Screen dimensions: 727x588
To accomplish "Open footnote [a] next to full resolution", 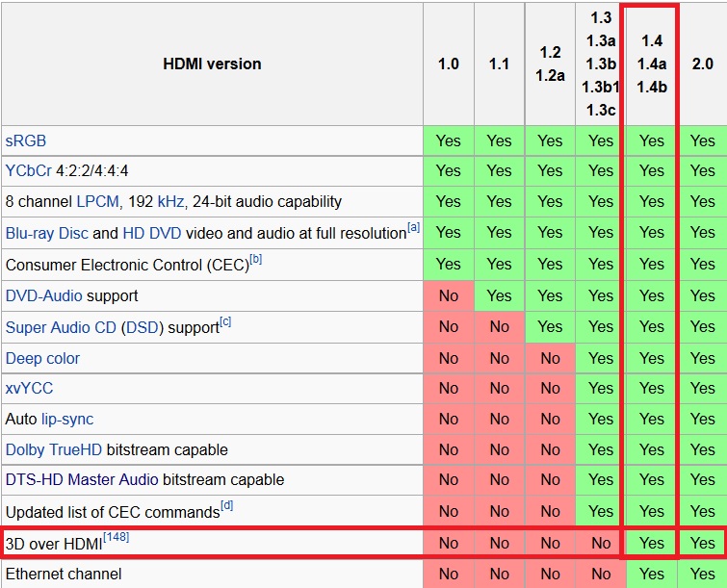I will 413,228.
